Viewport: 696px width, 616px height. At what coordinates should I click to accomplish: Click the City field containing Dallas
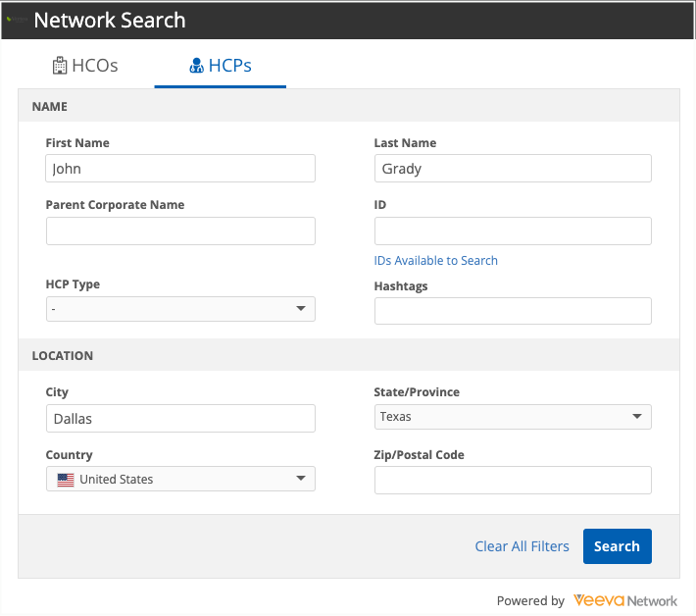tap(180, 419)
